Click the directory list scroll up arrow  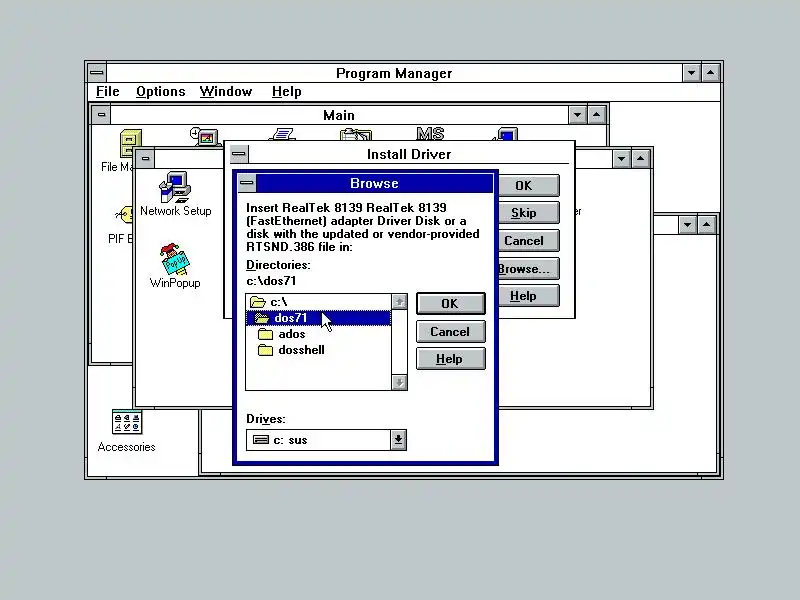399,302
